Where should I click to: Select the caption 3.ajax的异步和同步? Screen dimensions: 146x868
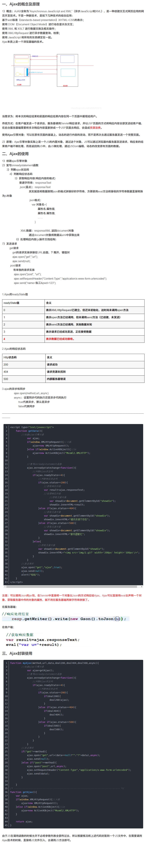(x=14, y=389)
